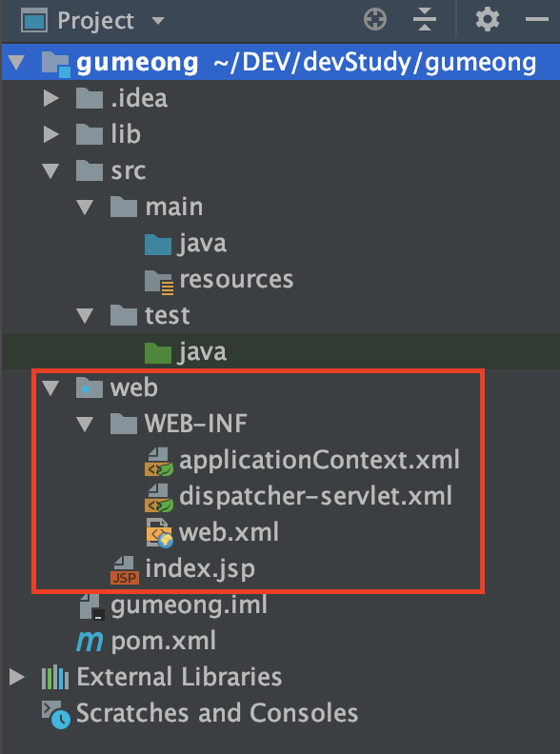This screenshot has width=560, height=754.
Task: Click the green test java folder icon
Action: (158, 352)
